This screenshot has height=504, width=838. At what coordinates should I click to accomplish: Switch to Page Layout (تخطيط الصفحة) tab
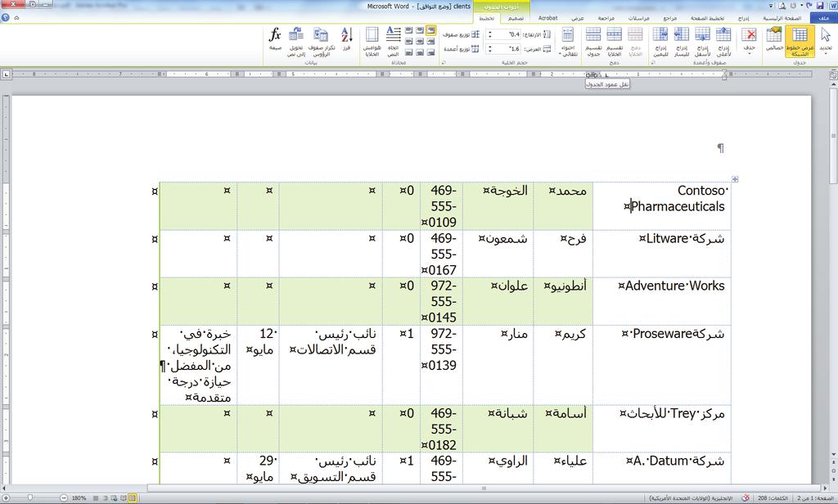click(x=708, y=18)
